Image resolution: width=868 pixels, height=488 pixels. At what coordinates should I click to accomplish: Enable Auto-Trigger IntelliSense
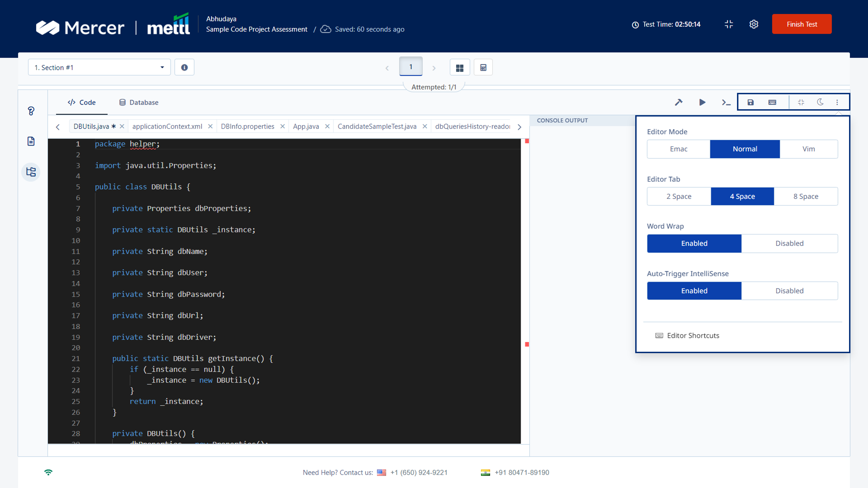coord(694,291)
